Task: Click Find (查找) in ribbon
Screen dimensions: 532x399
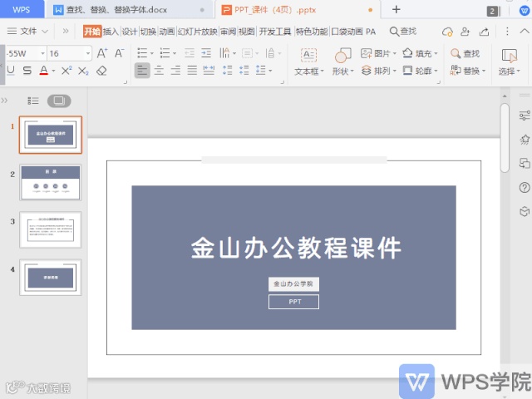Action: click(x=465, y=53)
